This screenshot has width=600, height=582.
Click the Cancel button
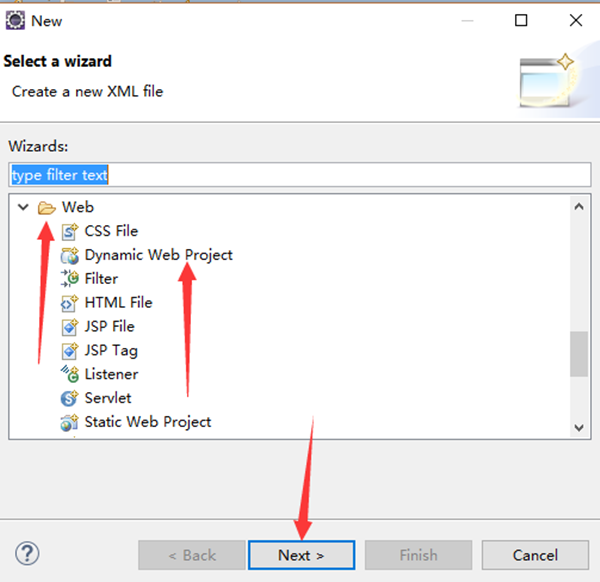535,555
